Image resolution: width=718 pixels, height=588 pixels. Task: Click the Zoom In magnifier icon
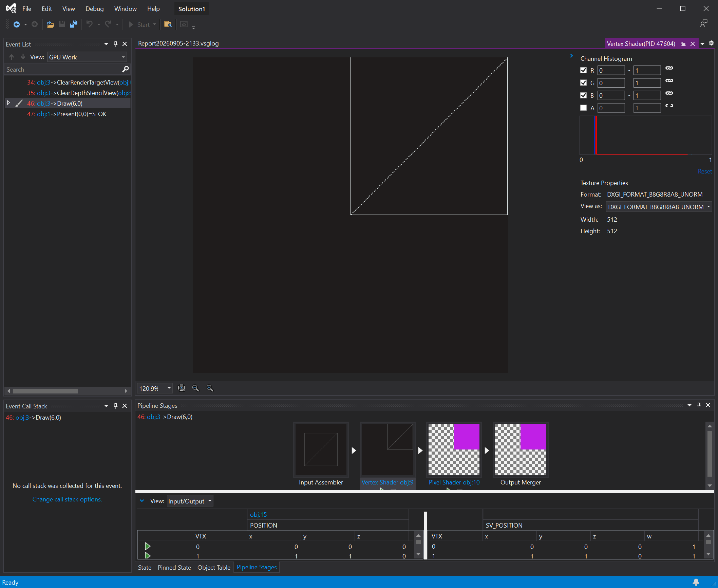tap(210, 388)
